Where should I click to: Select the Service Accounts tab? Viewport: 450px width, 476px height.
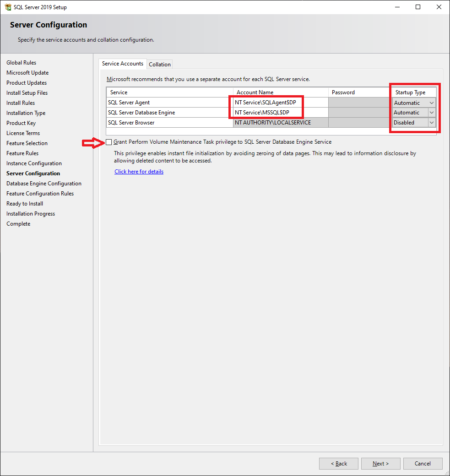tap(122, 64)
